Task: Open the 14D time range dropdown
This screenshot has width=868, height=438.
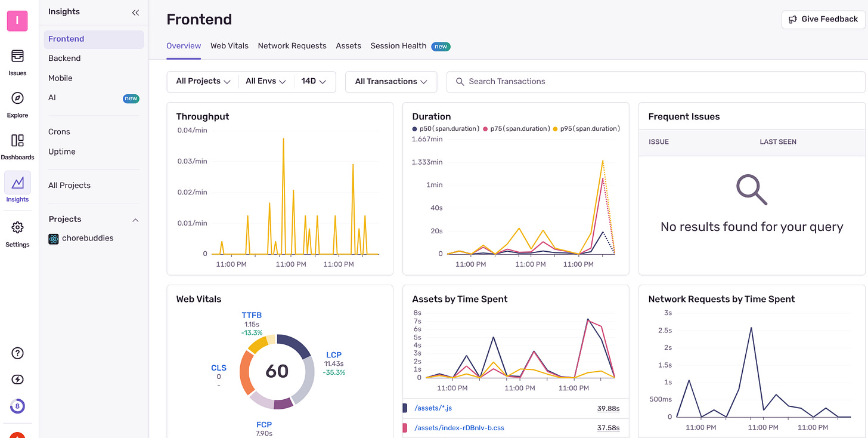Action: (x=314, y=81)
